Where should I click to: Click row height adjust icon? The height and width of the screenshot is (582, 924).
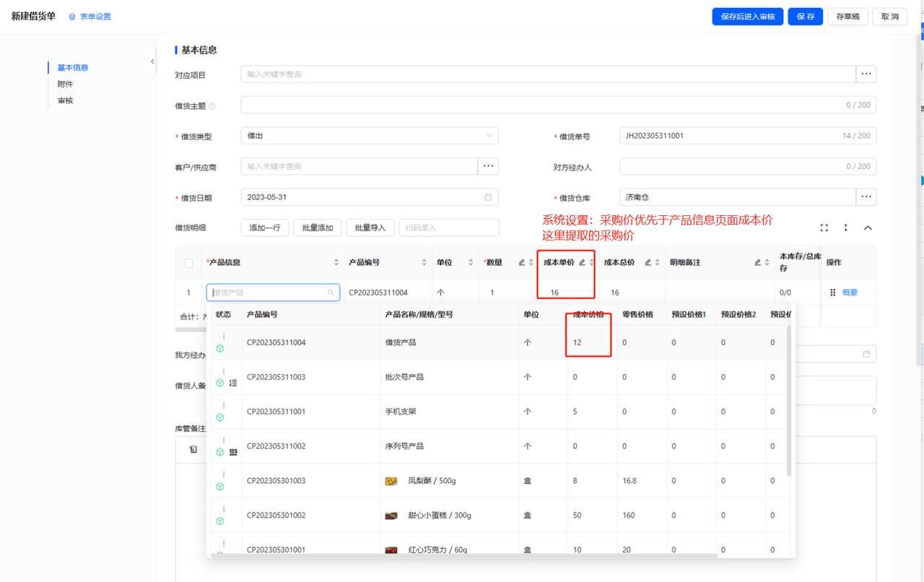tap(846, 228)
